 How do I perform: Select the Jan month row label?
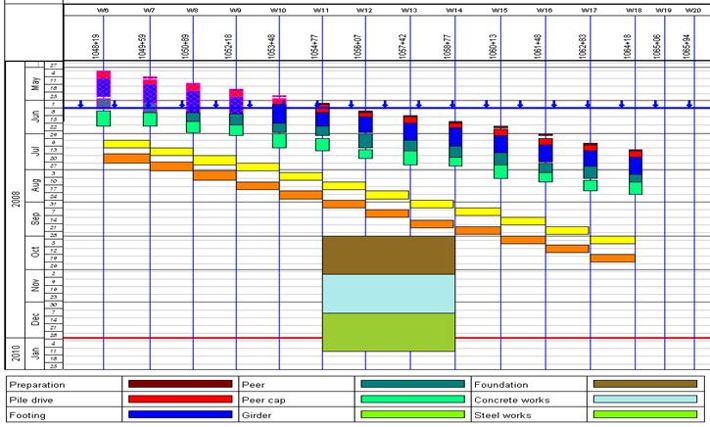(x=35, y=353)
